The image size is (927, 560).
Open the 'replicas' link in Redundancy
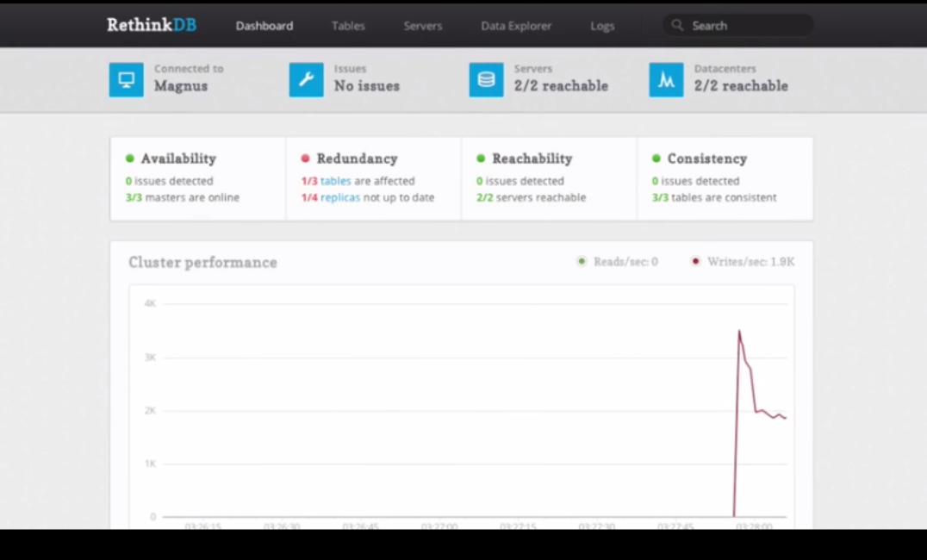tap(340, 197)
